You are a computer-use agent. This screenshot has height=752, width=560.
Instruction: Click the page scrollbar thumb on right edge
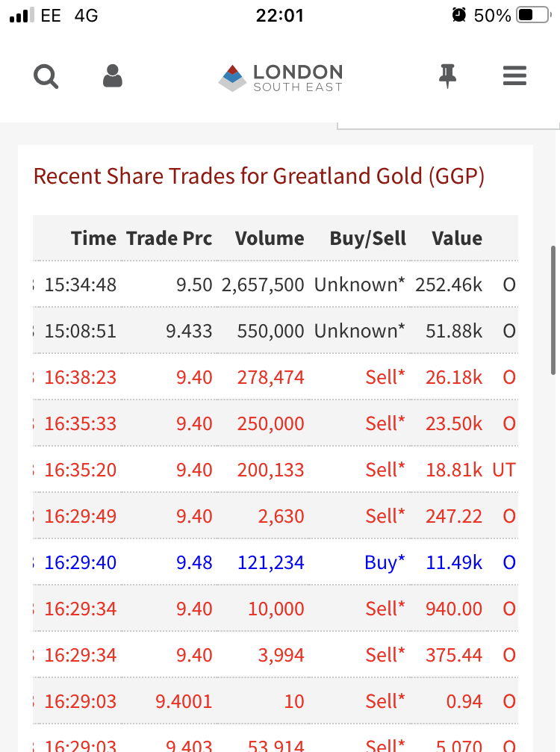point(553,310)
